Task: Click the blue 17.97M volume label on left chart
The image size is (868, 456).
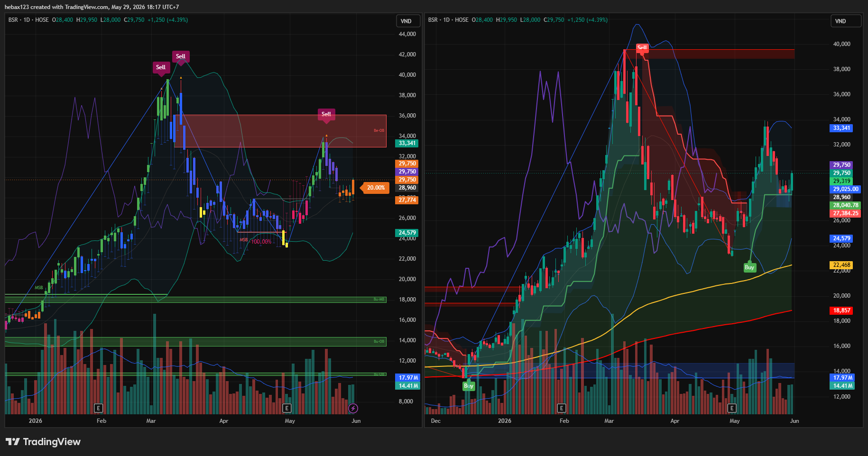Action: 408,378
